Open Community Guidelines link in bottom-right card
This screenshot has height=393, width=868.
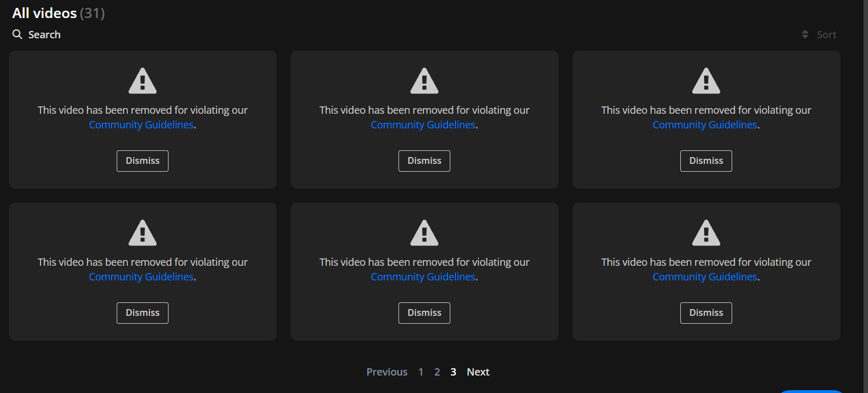click(x=705, y=277)
